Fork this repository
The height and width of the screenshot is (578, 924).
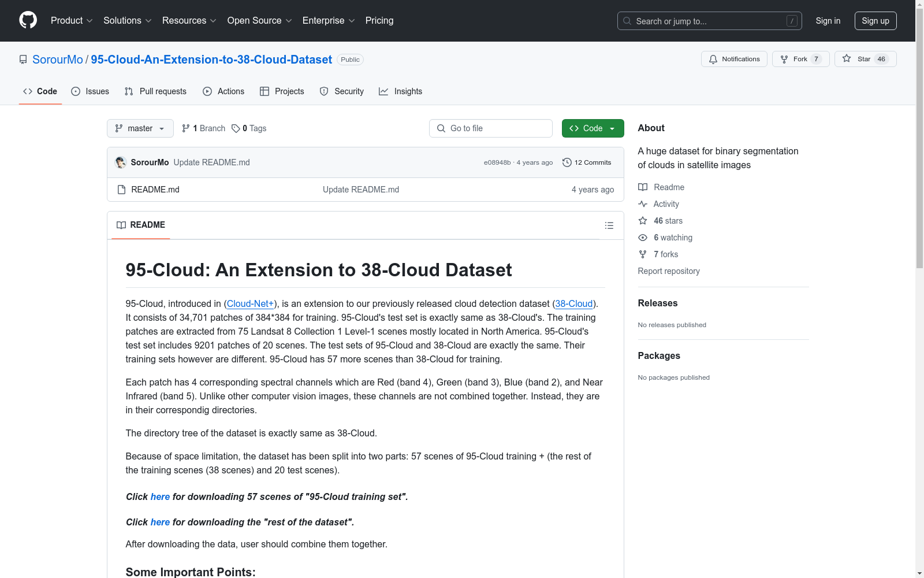point(801,59)
